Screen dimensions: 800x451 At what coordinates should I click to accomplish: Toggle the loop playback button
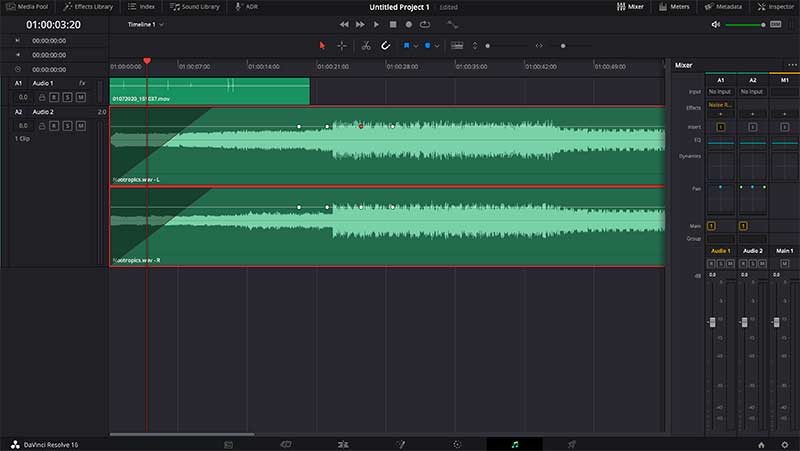pos(425,23)
